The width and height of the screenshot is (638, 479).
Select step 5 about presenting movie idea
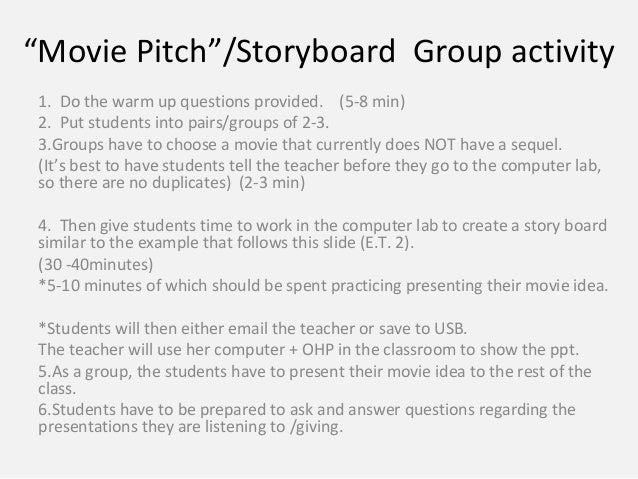(x=315, y=380)
